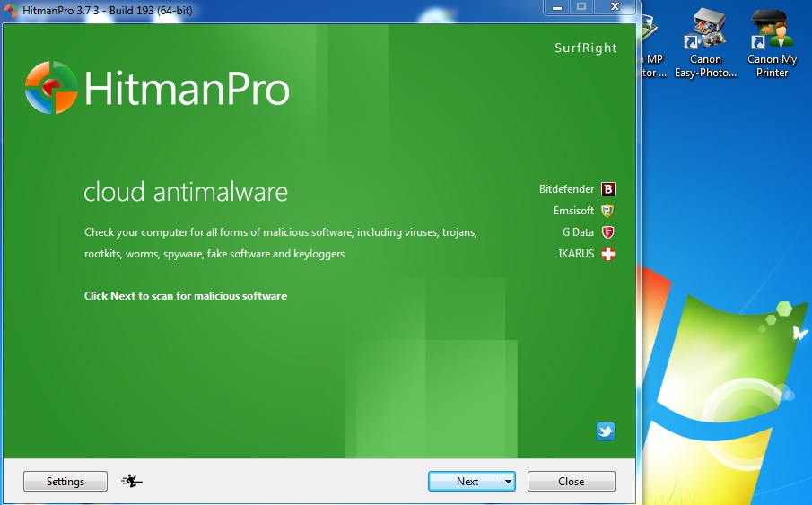Click the HitmanPro title bar app icon
The image size is (812, 505).
pyautogui.click(x=11, y=11)
